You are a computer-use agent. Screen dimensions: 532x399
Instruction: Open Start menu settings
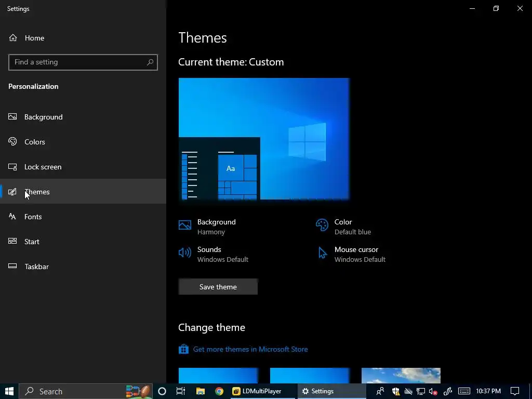pos(83,242)
